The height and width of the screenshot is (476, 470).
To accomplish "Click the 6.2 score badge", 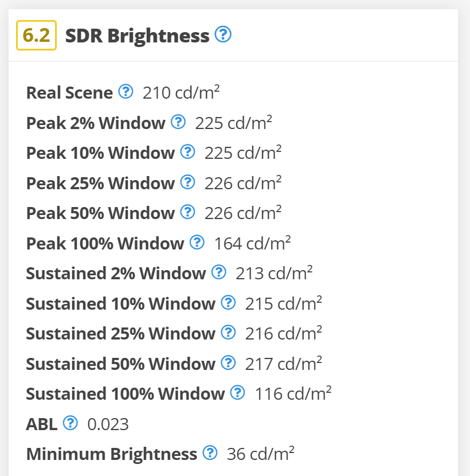I will (x=37, y=35).
